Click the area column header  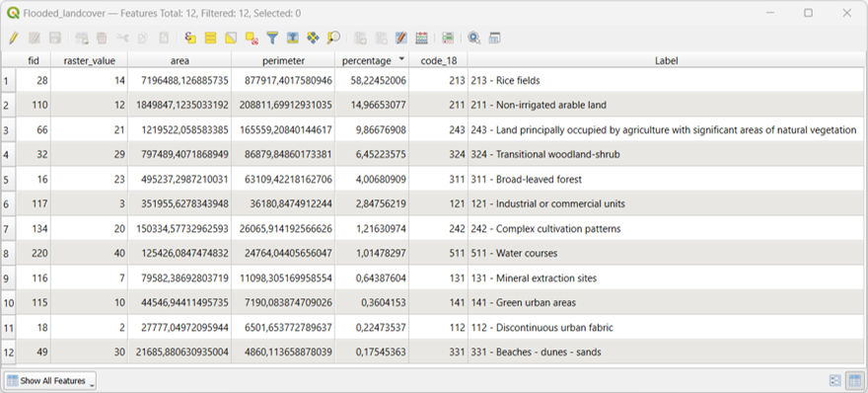[180, 60]
